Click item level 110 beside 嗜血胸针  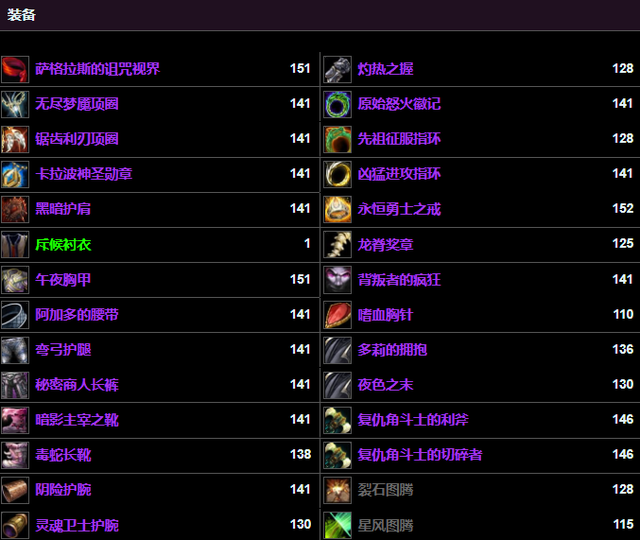(x=623, y=314)
